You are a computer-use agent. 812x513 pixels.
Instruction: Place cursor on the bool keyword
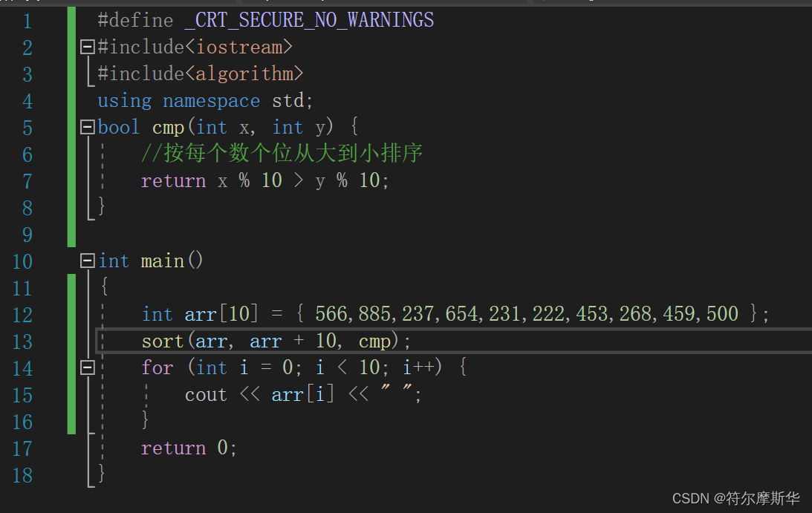click(117, 126)
